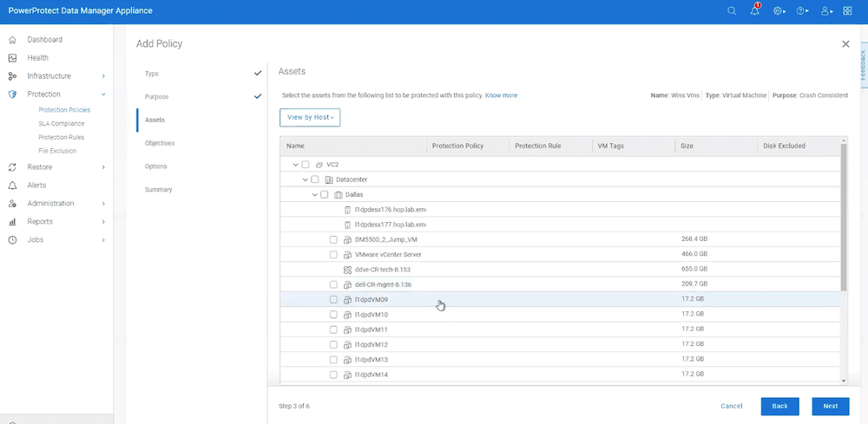Go to the Purpose wizard step

(x=156, y=97)
